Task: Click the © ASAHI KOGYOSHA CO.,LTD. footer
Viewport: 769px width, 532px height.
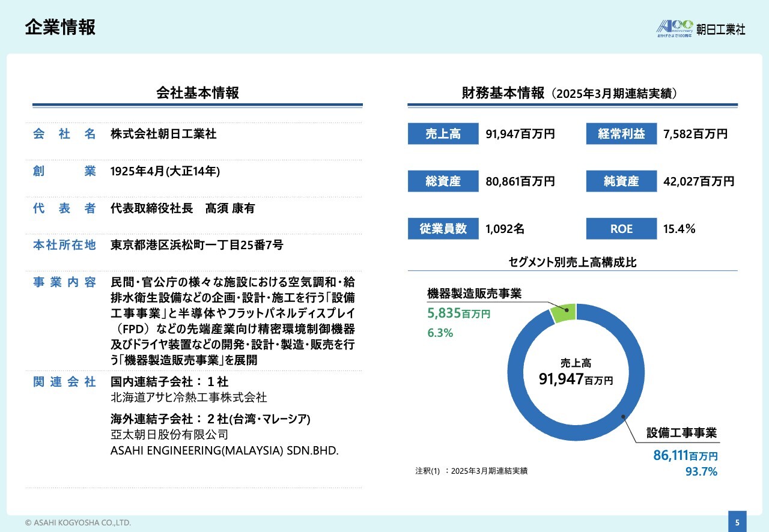Action: [78, 523]
